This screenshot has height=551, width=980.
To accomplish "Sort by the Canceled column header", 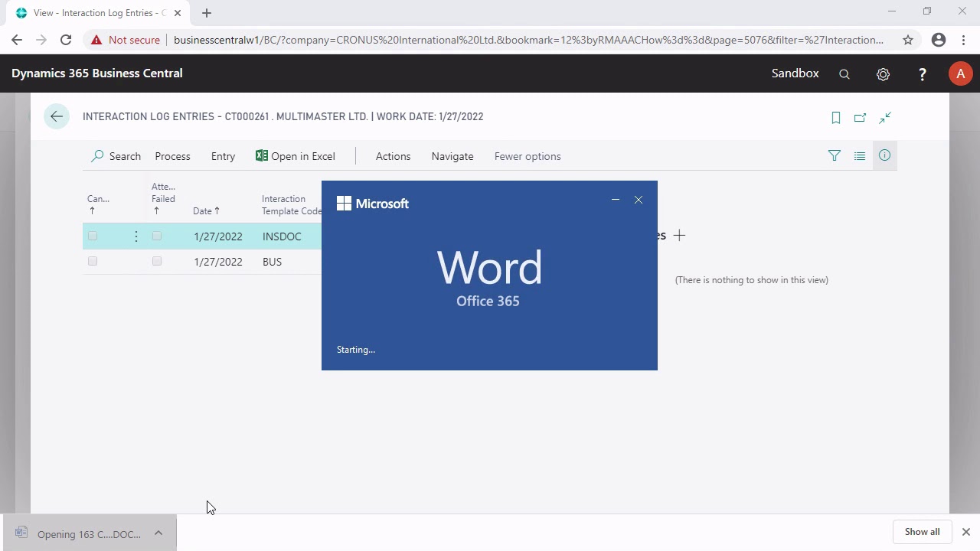I will click(x=98, y=204).
